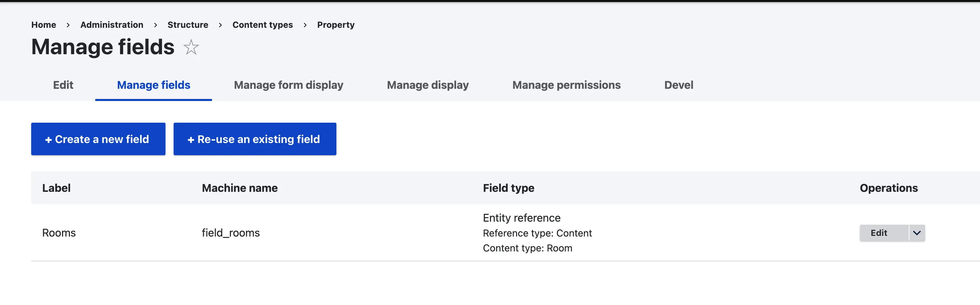Go to Structure in the breadcrumb

click(x=188, y=25)
